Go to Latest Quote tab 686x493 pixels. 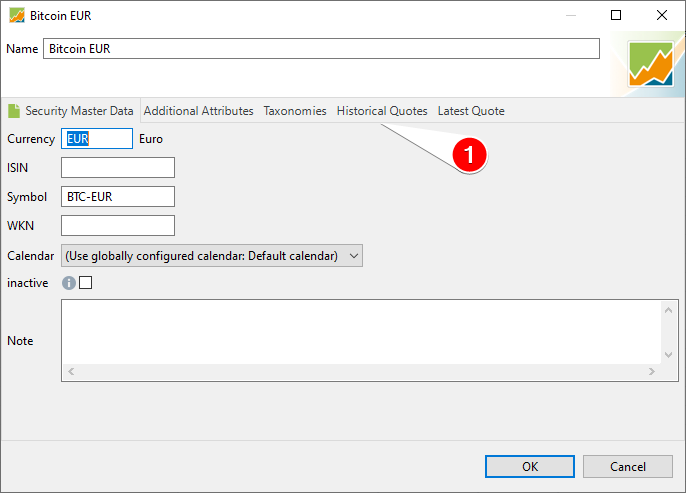point(471,111)
